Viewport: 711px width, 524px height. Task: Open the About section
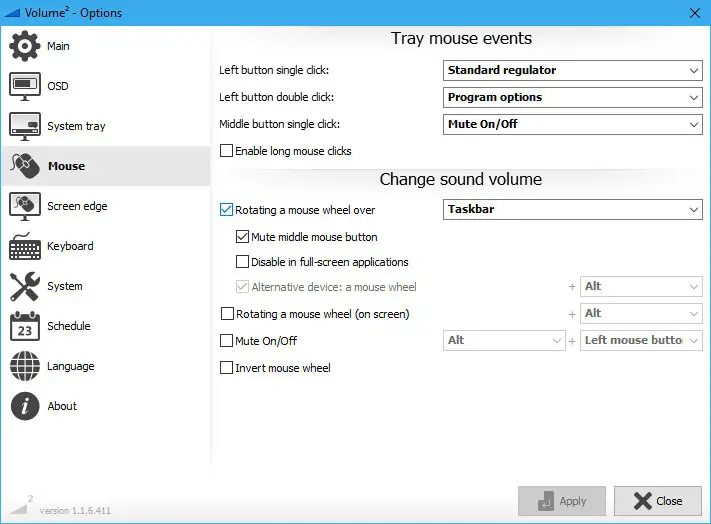coord(106,406)
